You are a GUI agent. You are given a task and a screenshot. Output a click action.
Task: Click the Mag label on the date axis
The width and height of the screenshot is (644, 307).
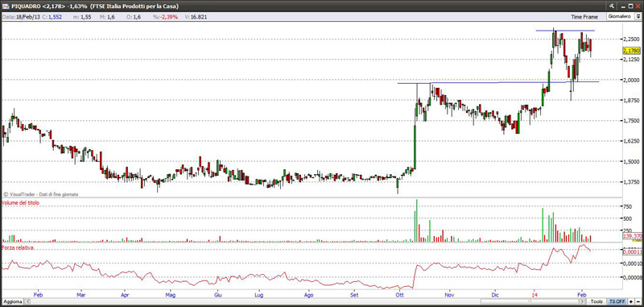[171, 295]
